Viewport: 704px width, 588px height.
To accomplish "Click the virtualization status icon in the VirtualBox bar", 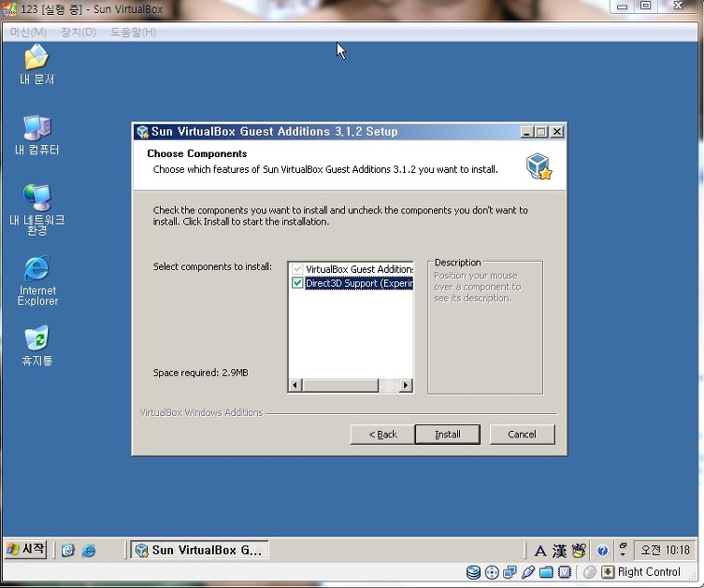I will coord(565,572).
